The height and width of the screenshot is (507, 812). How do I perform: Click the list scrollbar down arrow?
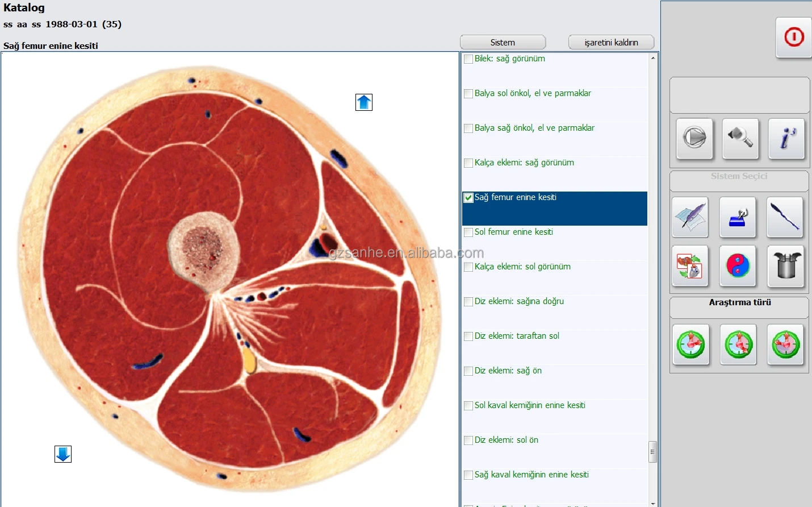(653, 502)
